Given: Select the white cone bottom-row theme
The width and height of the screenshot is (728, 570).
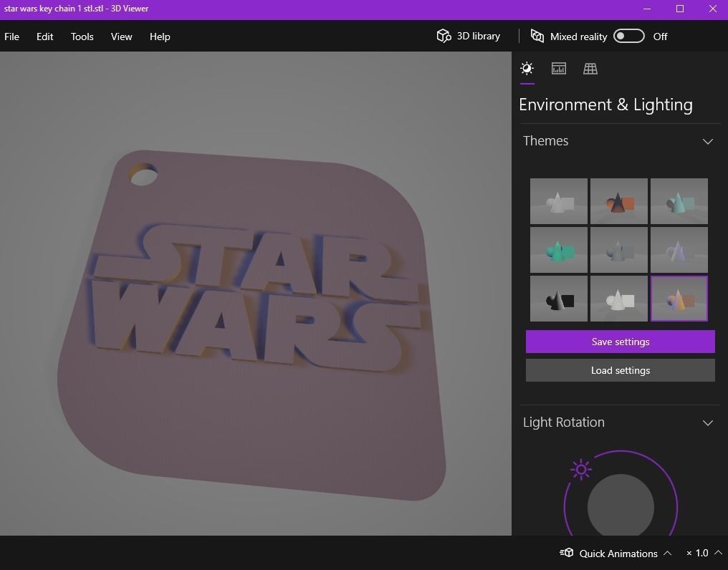Looking at the screenshot, I should 619,299.
